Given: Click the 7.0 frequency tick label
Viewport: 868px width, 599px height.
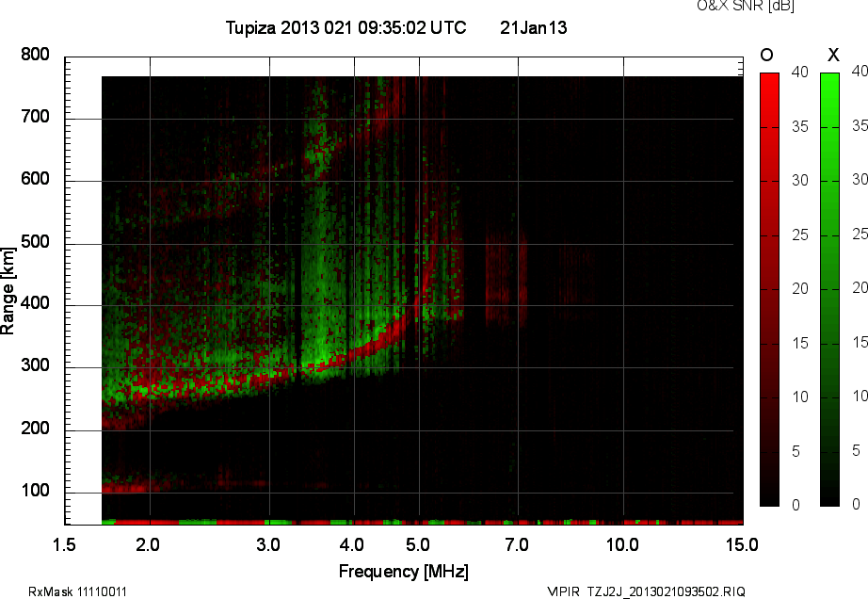Looking at the screenshot, I should coord(517,544).
